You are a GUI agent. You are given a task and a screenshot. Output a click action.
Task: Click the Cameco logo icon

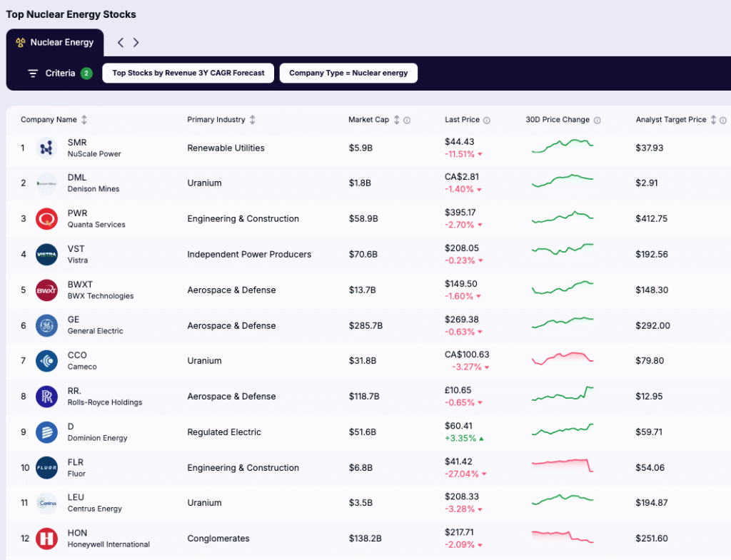coord(46,361)
